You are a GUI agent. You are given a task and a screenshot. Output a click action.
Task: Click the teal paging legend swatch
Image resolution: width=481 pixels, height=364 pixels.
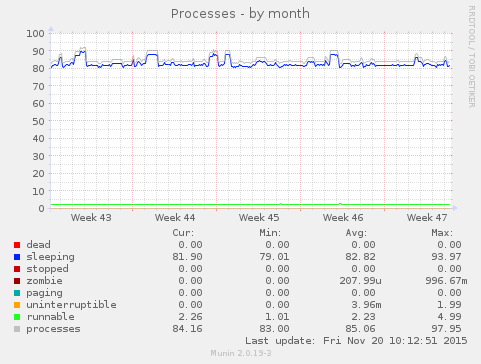coord(17,293)
